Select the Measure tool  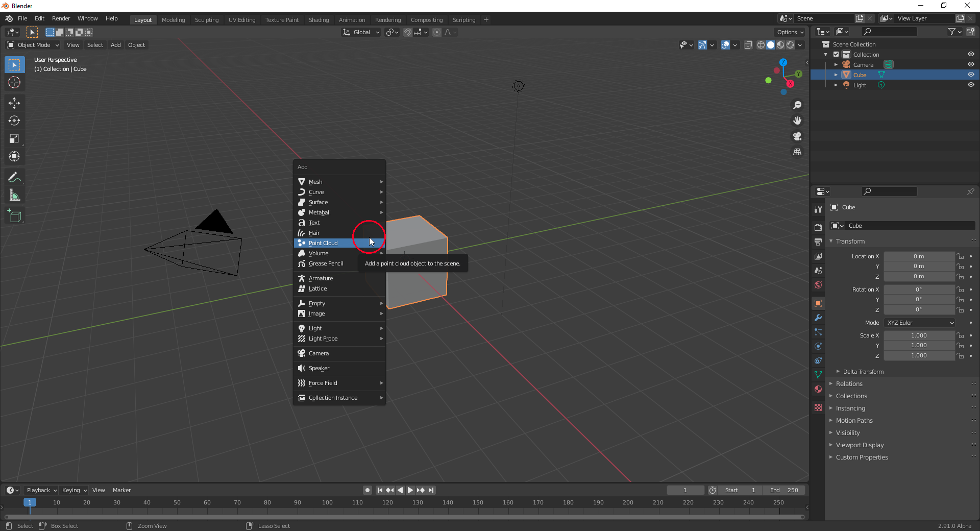coord(14,195)
